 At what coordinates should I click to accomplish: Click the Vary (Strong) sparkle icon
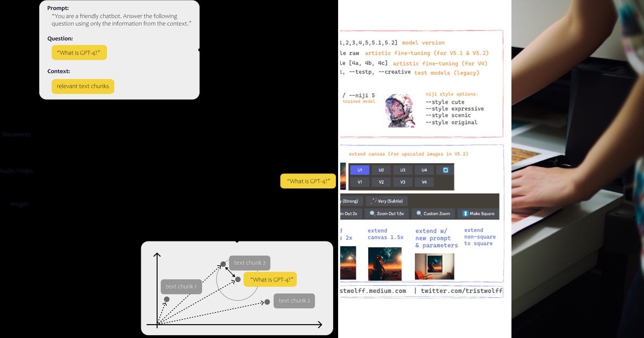[x=343, y=201]
